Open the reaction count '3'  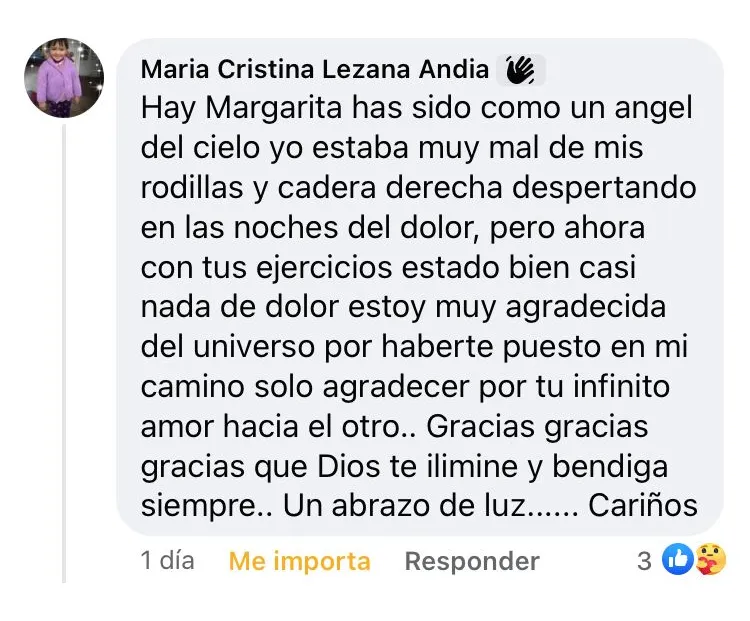644,561
